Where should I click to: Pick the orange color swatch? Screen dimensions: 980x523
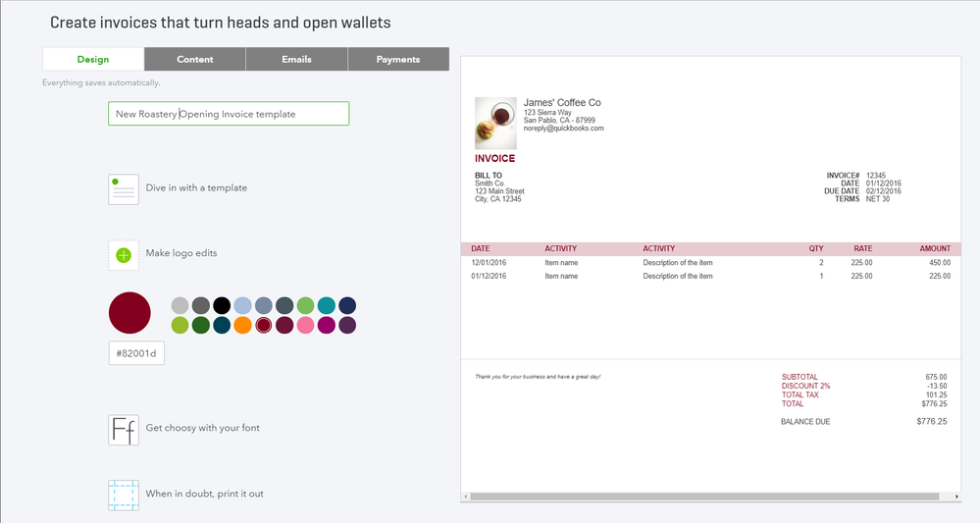click(242, 325)
